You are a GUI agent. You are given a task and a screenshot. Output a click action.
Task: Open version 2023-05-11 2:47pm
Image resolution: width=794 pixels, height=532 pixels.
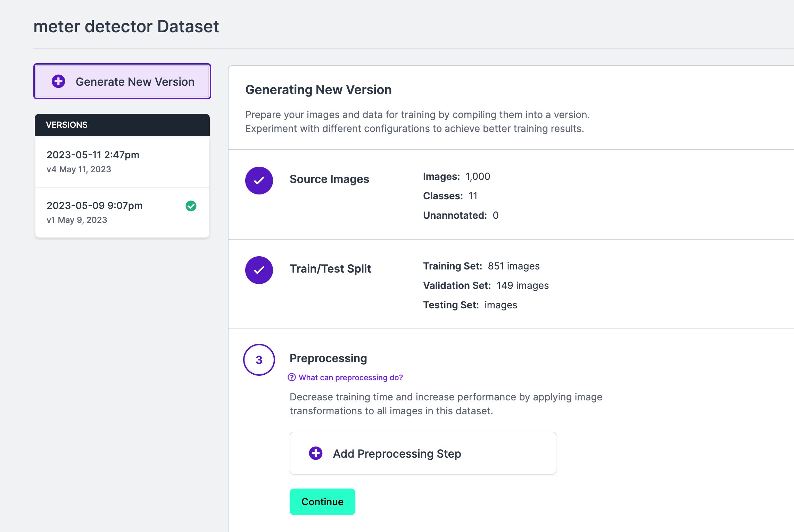coord(122,162)
